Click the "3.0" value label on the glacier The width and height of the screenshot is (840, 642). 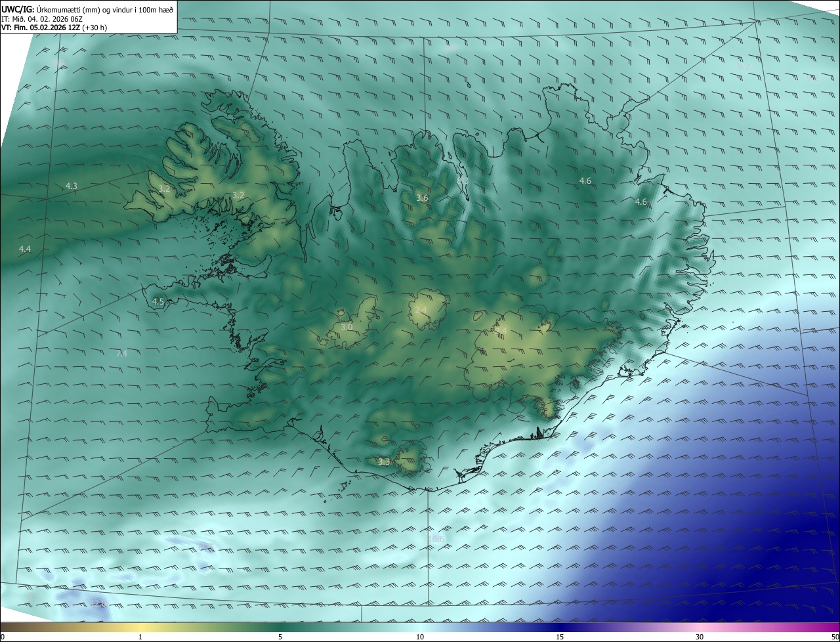click(346, 327)
